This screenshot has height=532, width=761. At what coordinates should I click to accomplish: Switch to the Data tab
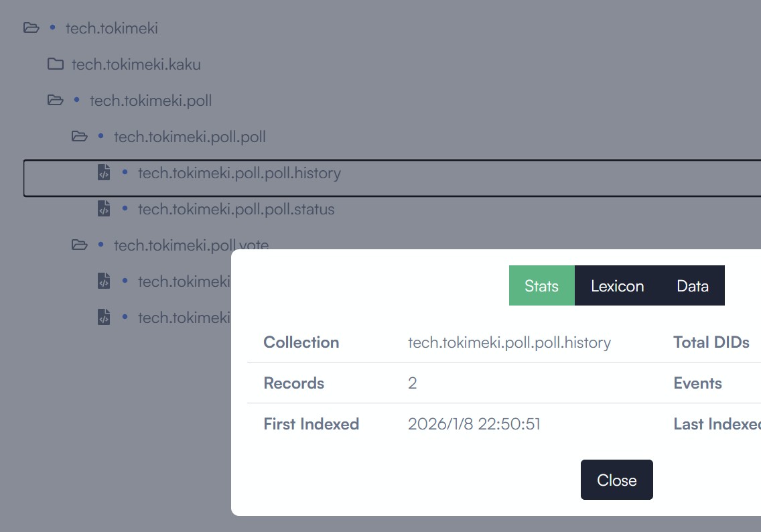click(693, 286)
